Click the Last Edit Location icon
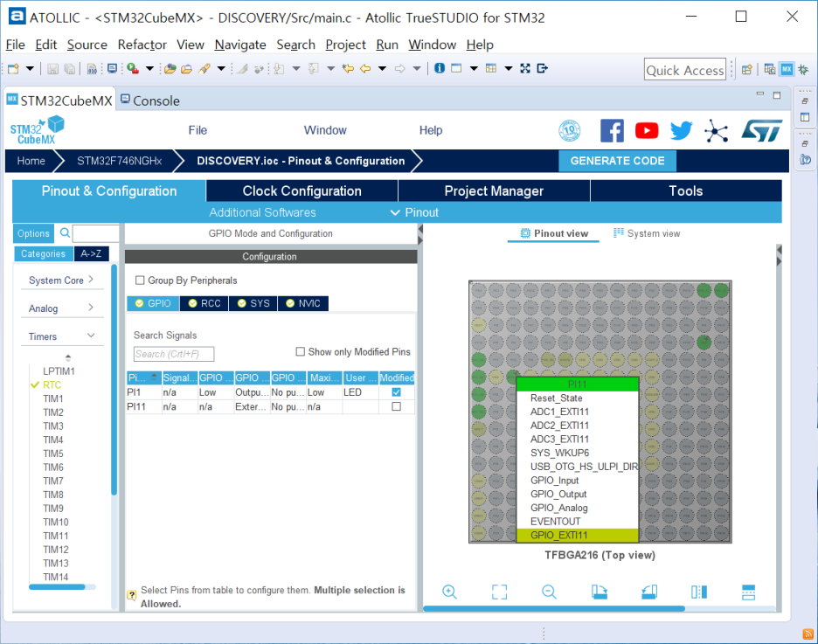This screenshot has width=818, height=644. [x=349, y=68]
